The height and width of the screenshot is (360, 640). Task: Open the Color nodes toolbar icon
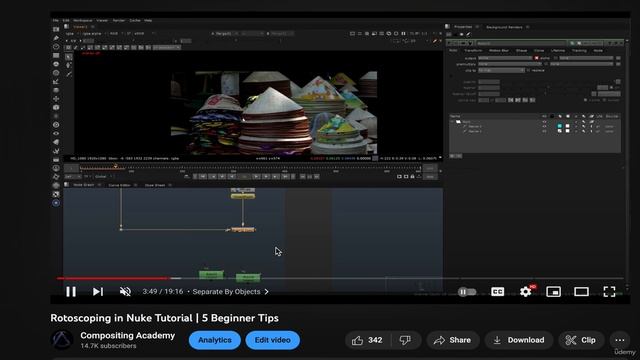pos(56,64)
